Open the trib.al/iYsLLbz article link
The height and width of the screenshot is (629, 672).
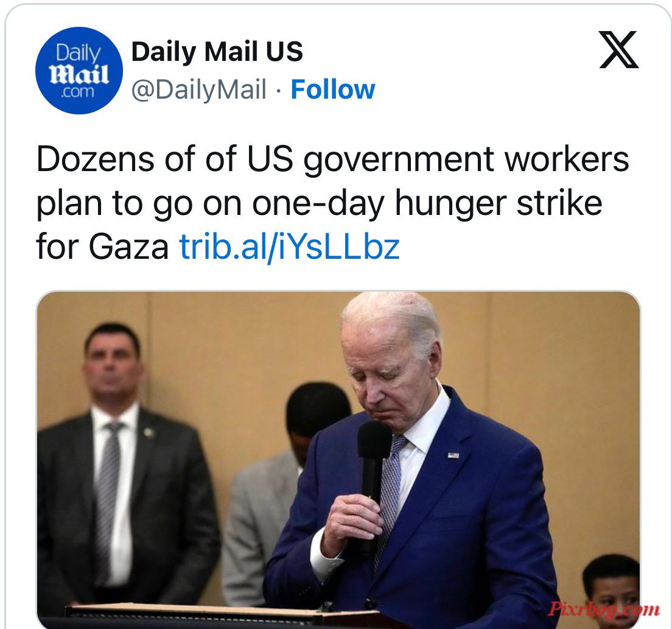point(289,247)
